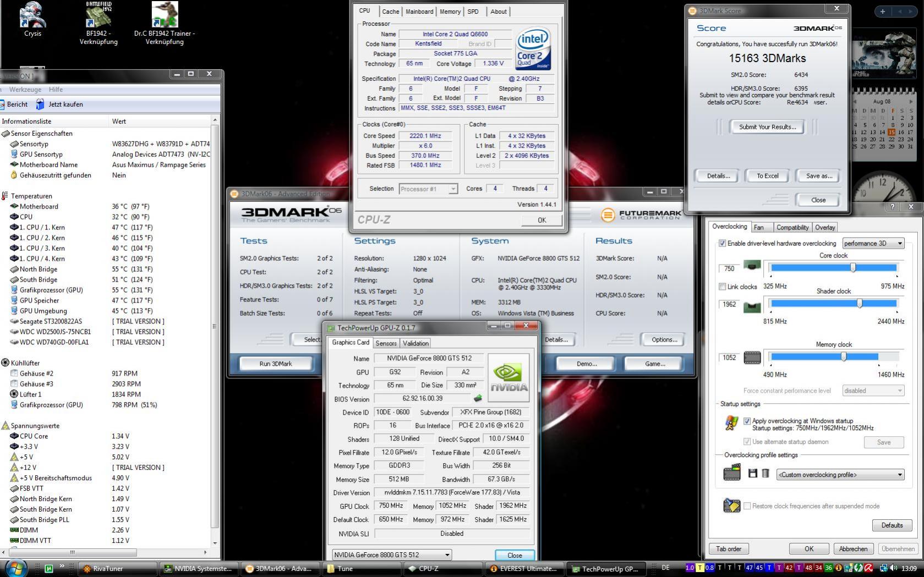This screenshot has height=577, width=924.
Task: Open the Memory tab in CPU-Z
Action: point(450,12)
